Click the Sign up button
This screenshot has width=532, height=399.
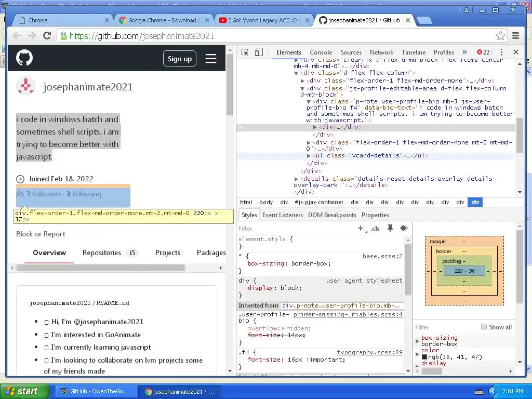click(179, 58)
